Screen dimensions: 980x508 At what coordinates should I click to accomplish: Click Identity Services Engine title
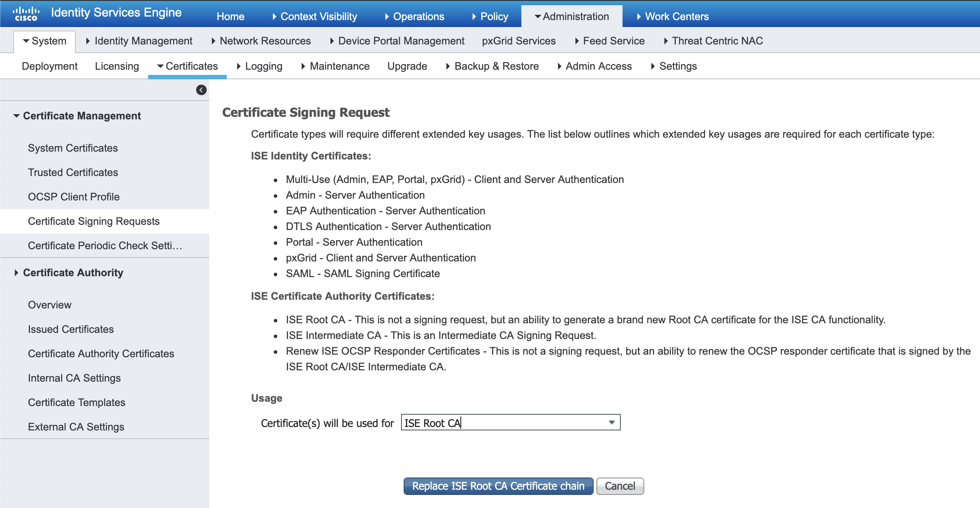point(116,13)
